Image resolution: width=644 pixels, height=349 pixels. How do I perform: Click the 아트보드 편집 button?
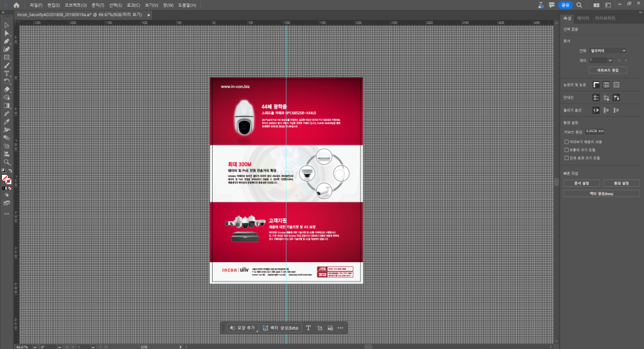608,70
